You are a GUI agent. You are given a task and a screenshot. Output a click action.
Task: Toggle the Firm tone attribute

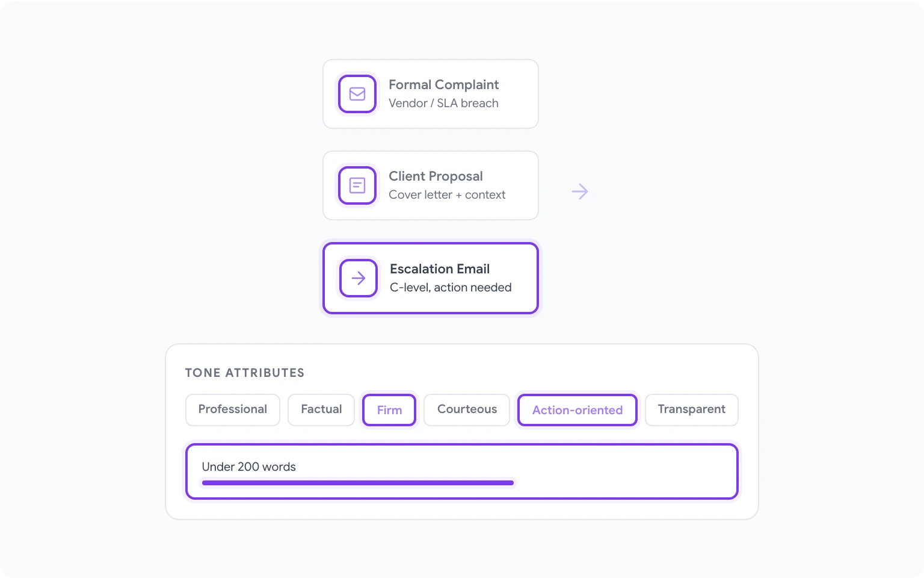click(x=389, y=410)
